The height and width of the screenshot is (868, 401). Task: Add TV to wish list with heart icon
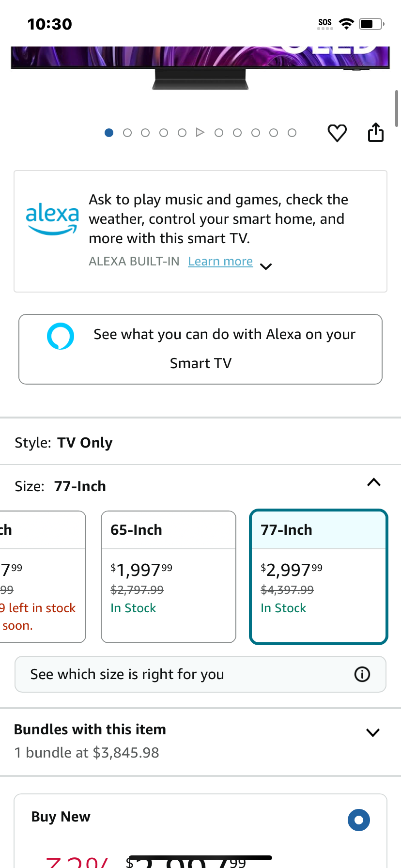(x=337, y=133)
